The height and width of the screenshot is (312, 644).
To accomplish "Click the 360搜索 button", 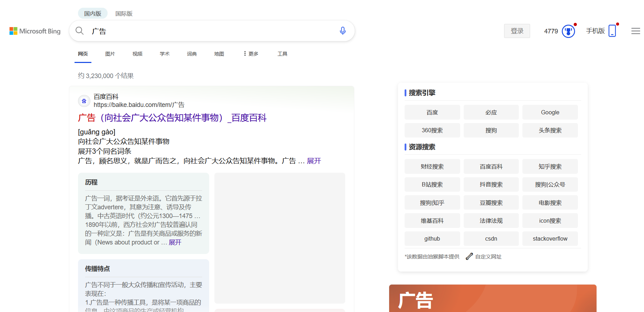I will (x=432, y=130).
